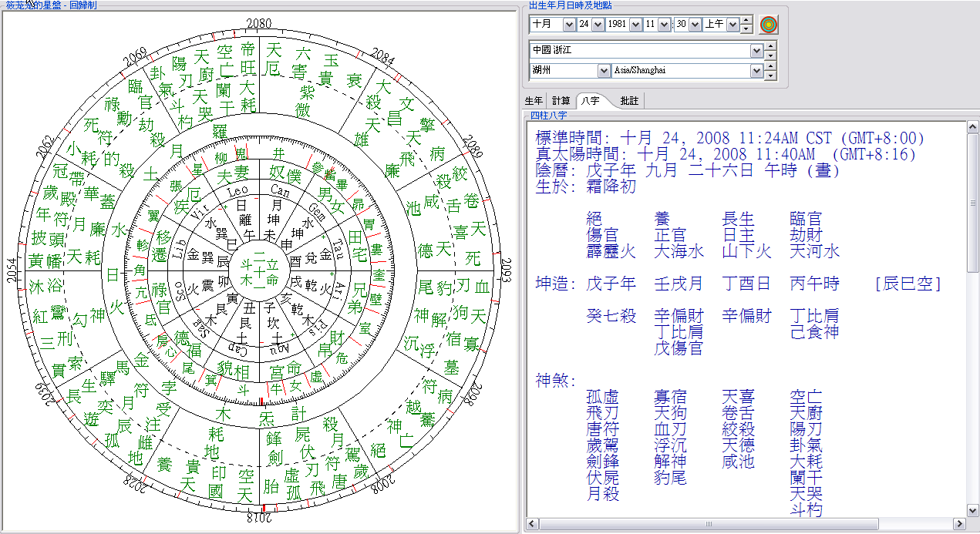Expand the birth year 1981 dropdown

[x=635, y=25]
